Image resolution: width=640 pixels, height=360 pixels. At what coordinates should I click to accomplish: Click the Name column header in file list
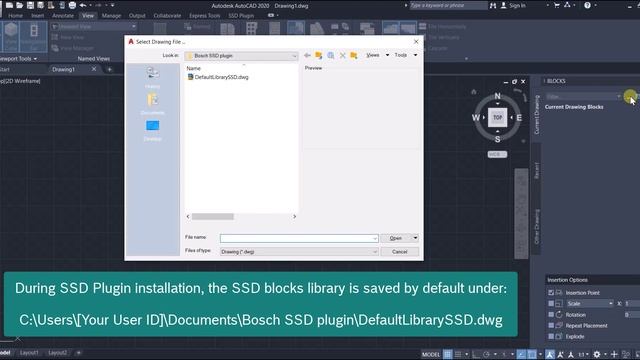click(x=193, y=69)
